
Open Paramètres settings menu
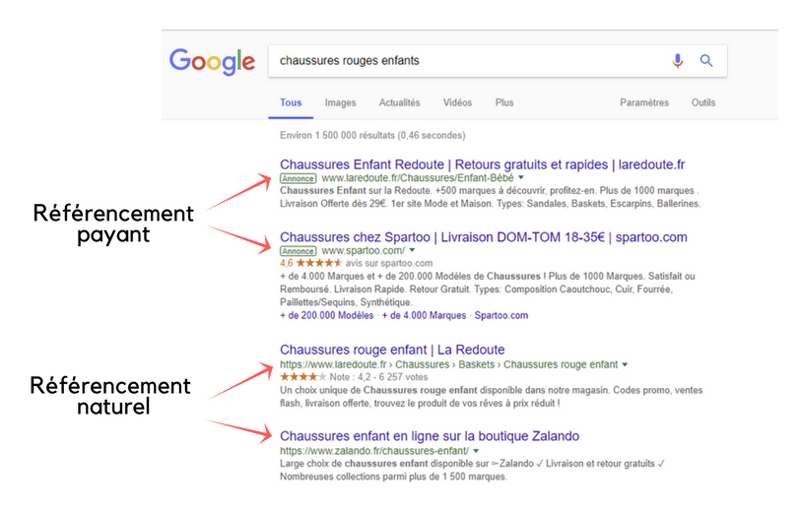coord(644,103)
